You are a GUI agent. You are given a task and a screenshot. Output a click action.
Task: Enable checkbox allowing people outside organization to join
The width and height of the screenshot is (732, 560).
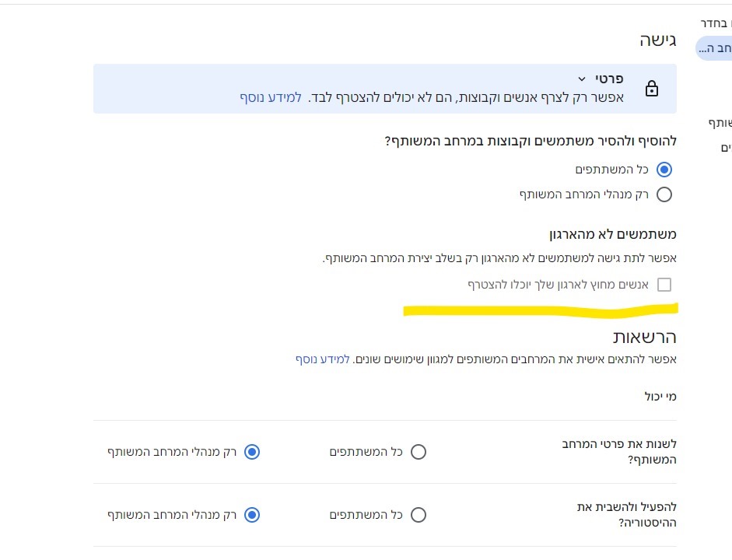coord(664,285)
